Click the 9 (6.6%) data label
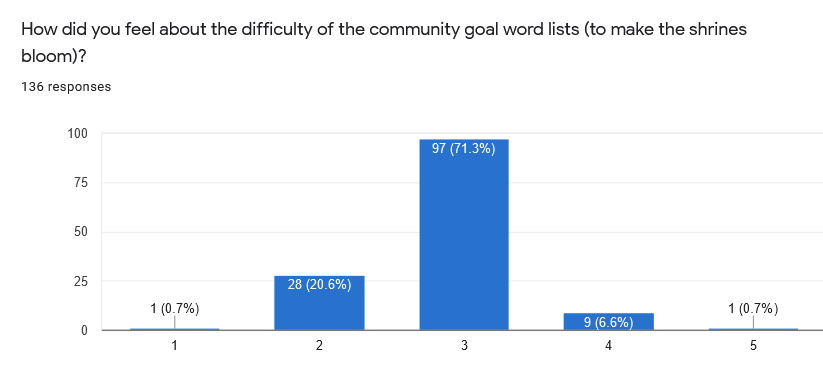Image resolution: width=823 pixels, height=392 pixels. coord(608,322)
